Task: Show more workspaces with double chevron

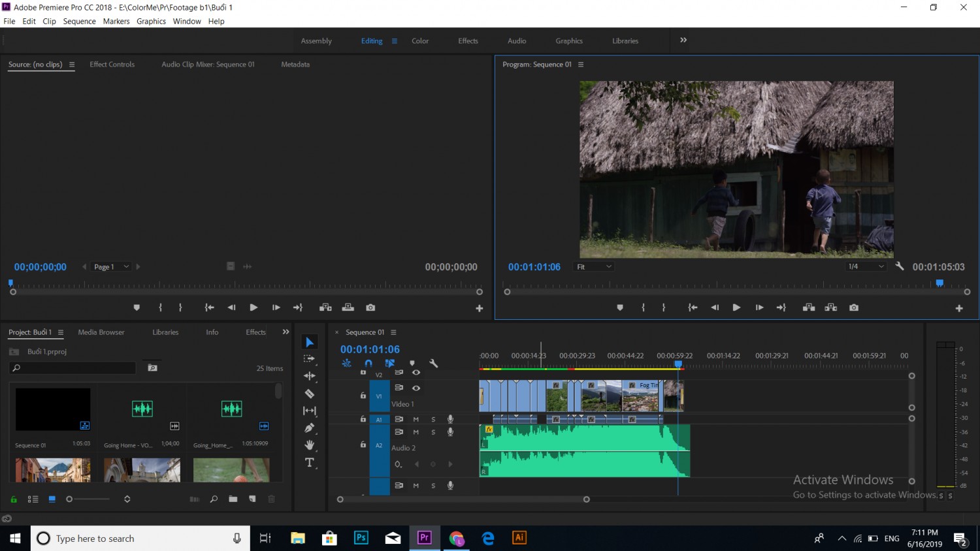Action: click(x=683, y=40)
